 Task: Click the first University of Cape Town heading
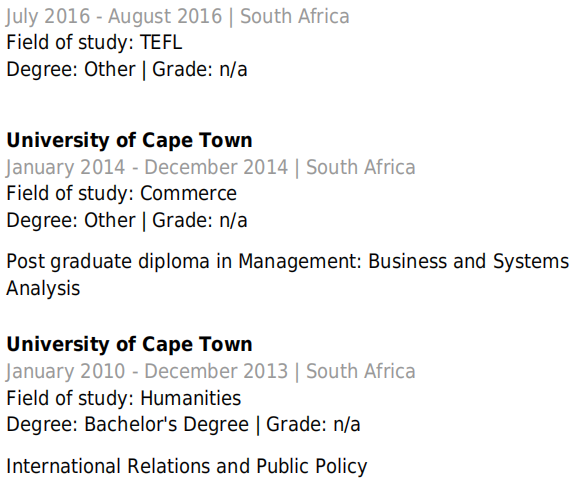(129, 140)
